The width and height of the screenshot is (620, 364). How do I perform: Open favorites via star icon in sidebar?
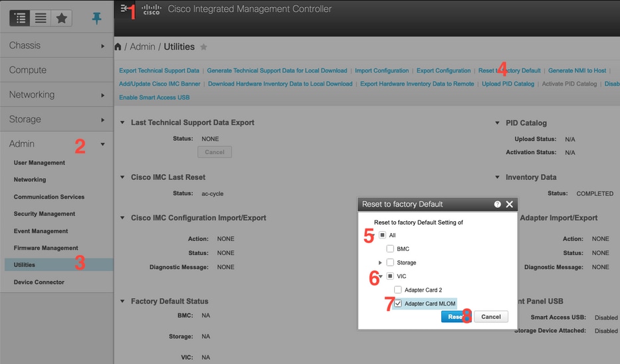coord(61,18)
